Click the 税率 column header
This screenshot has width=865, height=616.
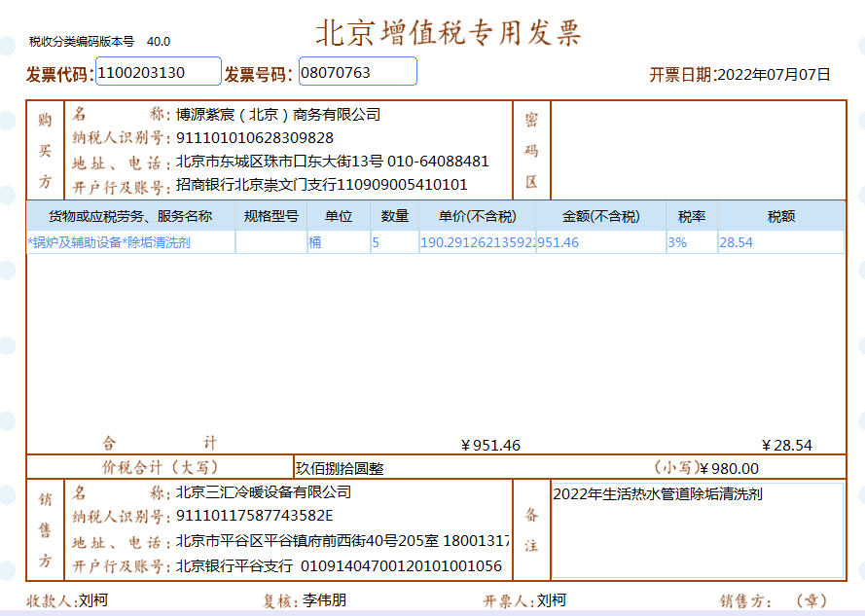(692, 216)
